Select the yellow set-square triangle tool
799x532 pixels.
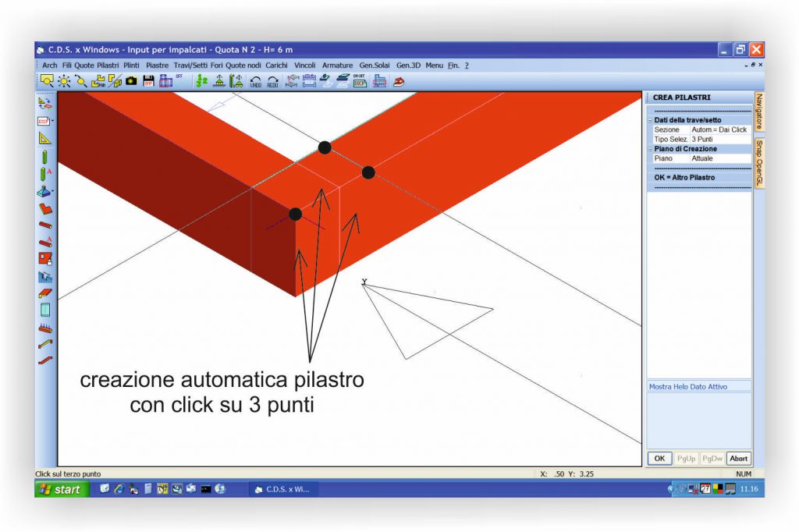[44, 138]
